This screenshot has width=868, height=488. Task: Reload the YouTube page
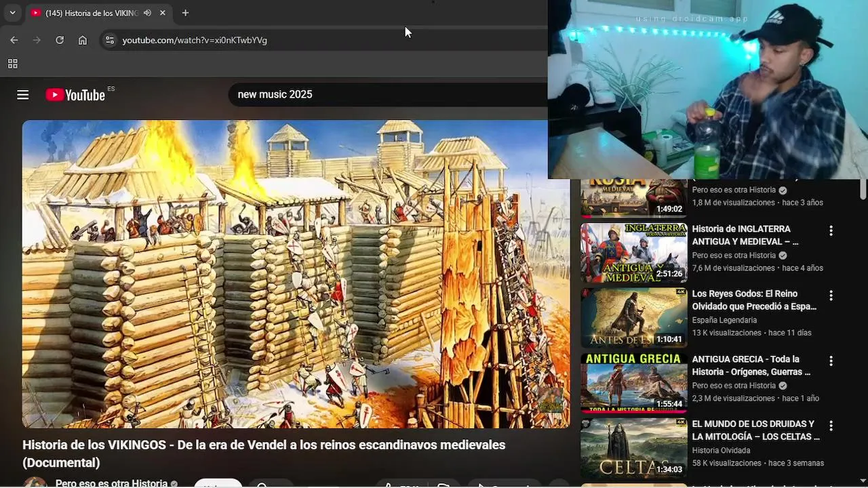(60, 40)
